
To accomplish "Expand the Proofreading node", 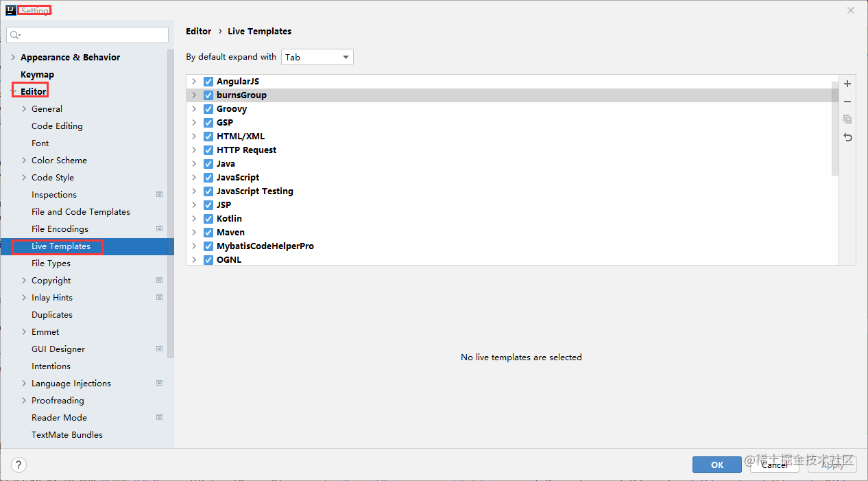I will click(24, 400).
